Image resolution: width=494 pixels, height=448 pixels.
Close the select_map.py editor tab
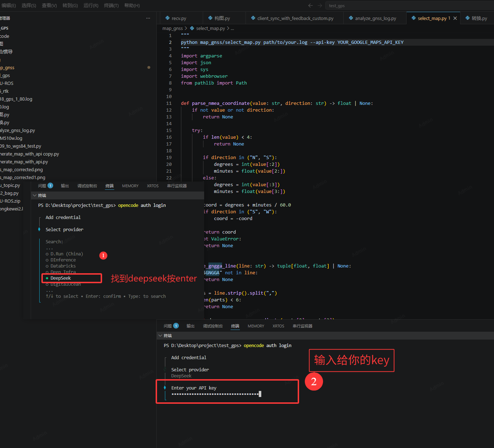[455, 18]
